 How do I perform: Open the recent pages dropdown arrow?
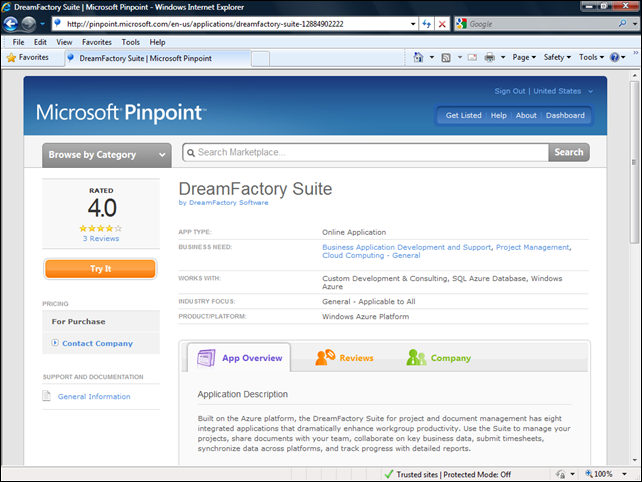click(x=43, y=24)
